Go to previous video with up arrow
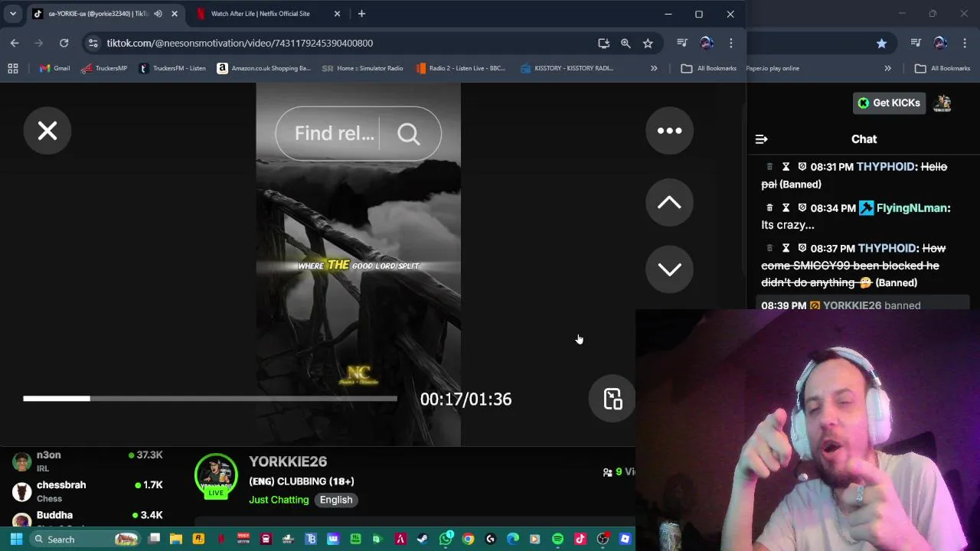980x551 pixels. click(x=669, y=202)
